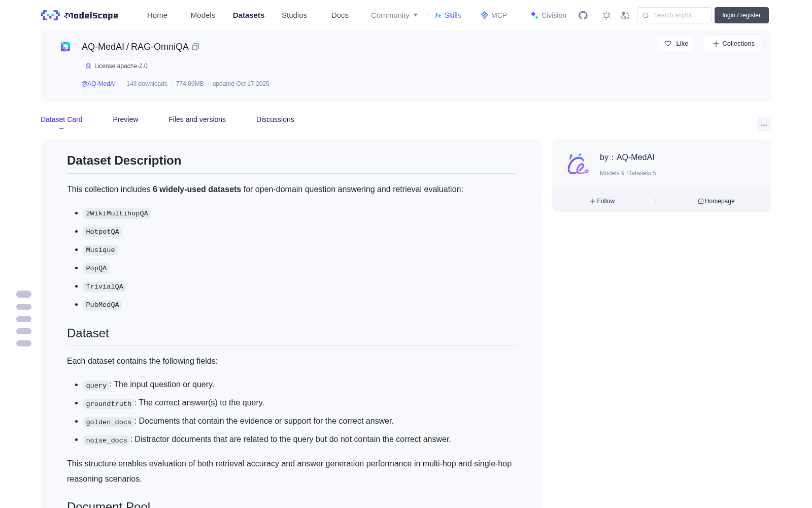
Task: Click the groundtruth field code label
Action: point(109,404)
